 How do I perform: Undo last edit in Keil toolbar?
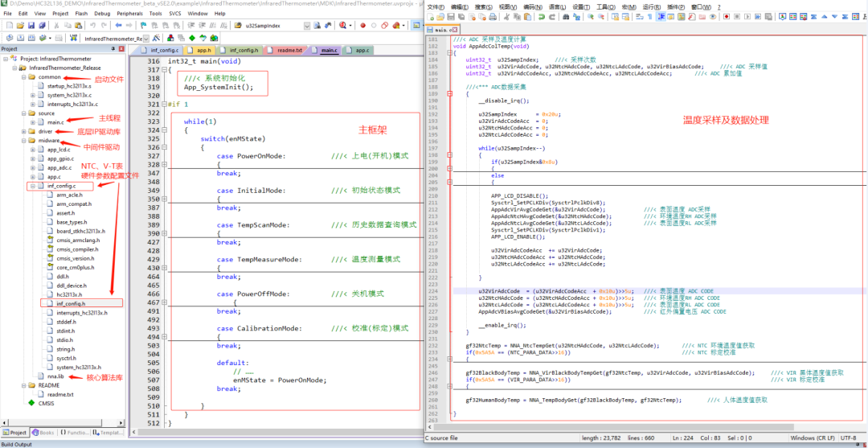click(x=93, y=26)
